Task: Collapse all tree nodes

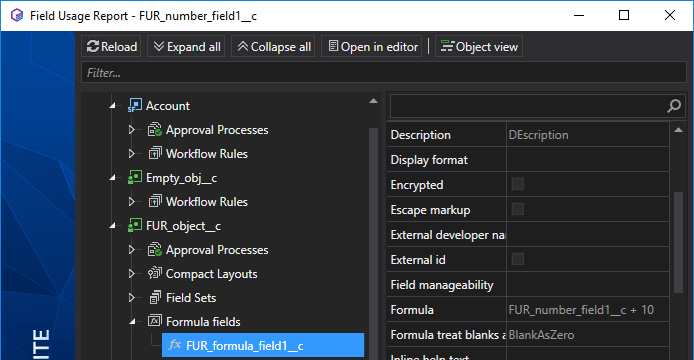Action: point(274,46)
